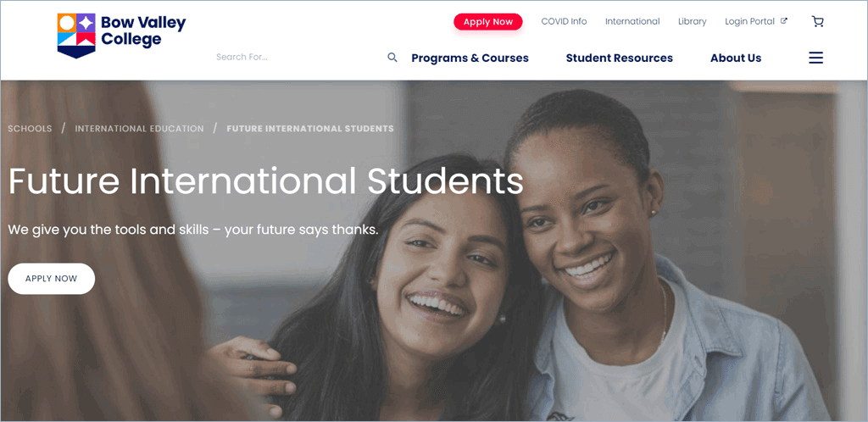Go to the SCHOOLS breadcrumb

[x=30, y=128]
